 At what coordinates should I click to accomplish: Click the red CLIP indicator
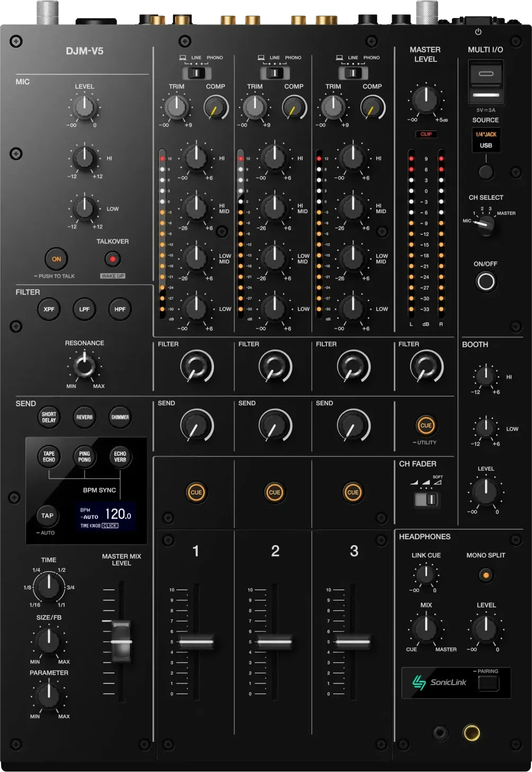pos(426,134)
